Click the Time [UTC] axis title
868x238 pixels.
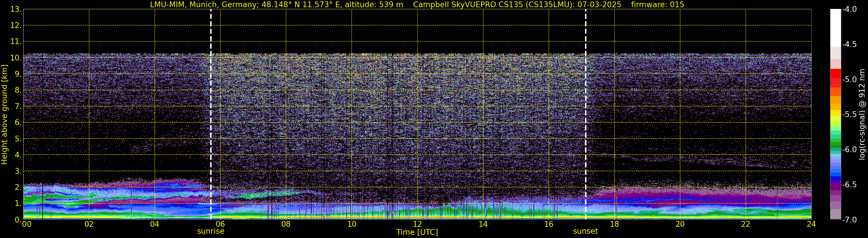(x=417, y=232)
